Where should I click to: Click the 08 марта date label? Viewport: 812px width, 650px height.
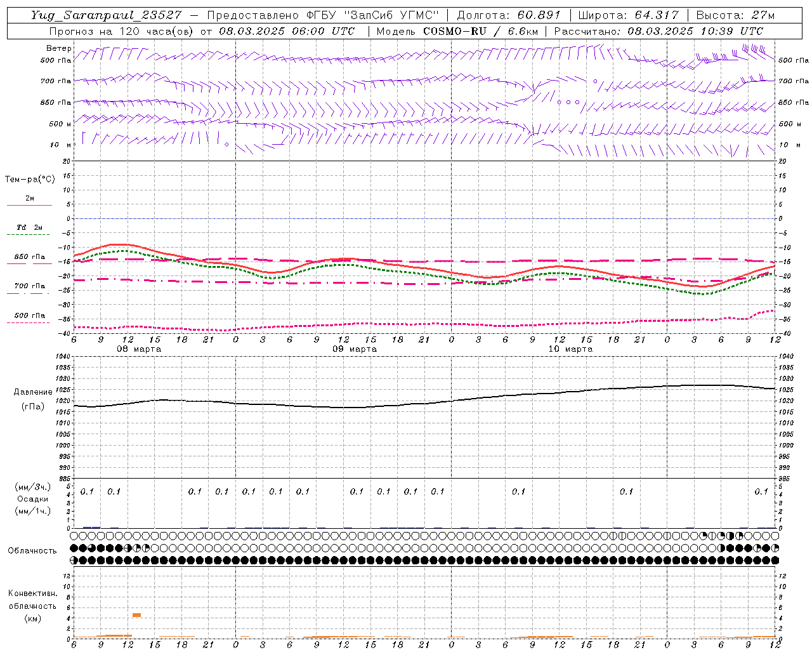point(139,349)
